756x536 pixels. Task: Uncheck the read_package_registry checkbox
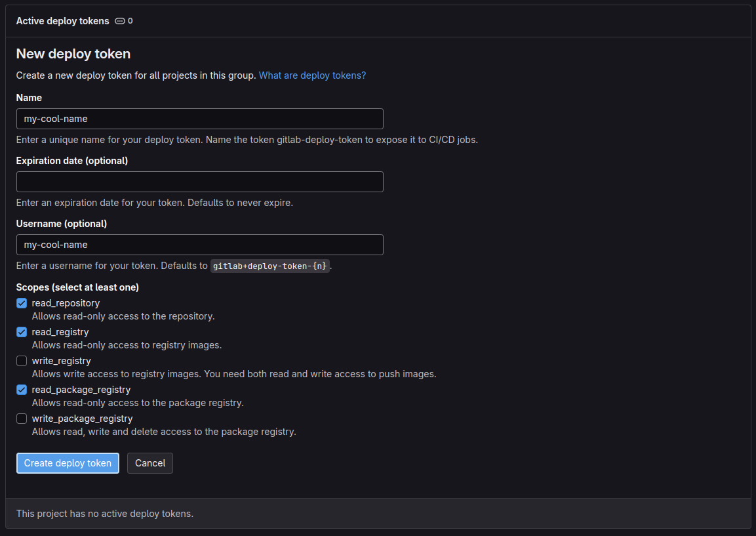(x=22, y=390)
